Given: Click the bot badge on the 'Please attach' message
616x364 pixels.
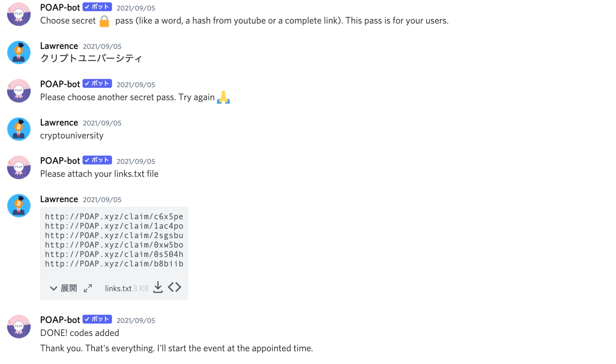Looking at the screenshot, I should point(97,160).
